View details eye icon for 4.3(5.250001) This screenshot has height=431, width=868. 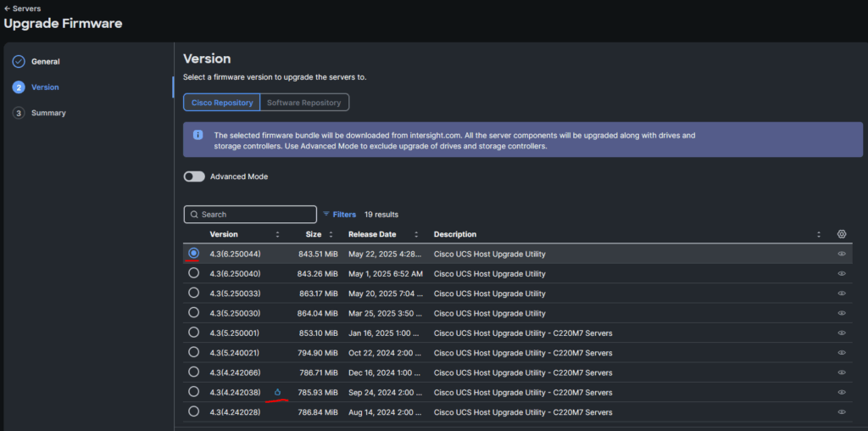842,333
